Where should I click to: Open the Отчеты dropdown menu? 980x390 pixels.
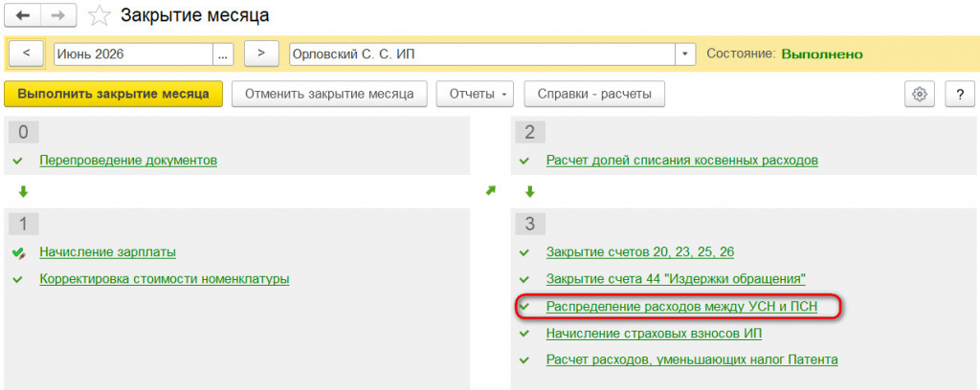pos(475,95)
